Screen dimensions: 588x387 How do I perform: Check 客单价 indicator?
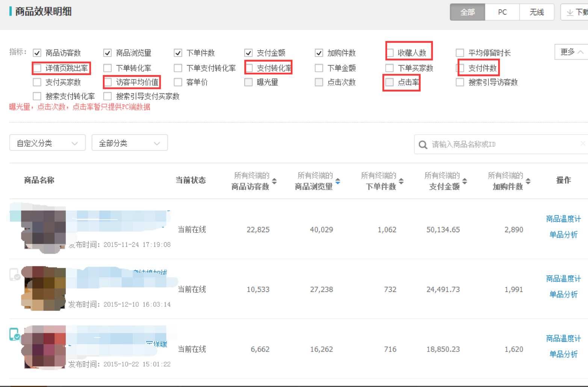click(178, 82)
